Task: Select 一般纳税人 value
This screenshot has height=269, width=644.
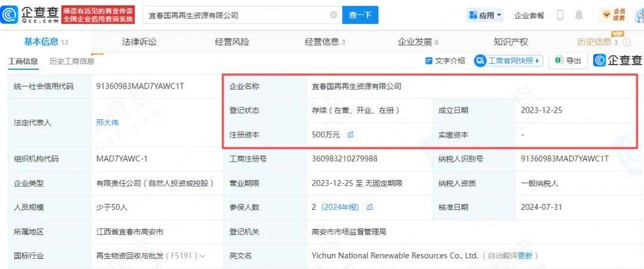Action: coord(539,184)
